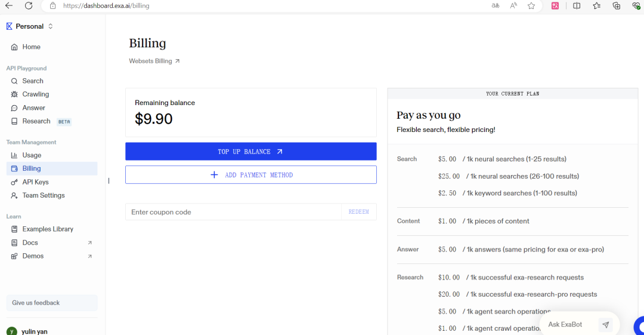
Task: Click the Search magnifier icon in sidebar
Action: 14,81
